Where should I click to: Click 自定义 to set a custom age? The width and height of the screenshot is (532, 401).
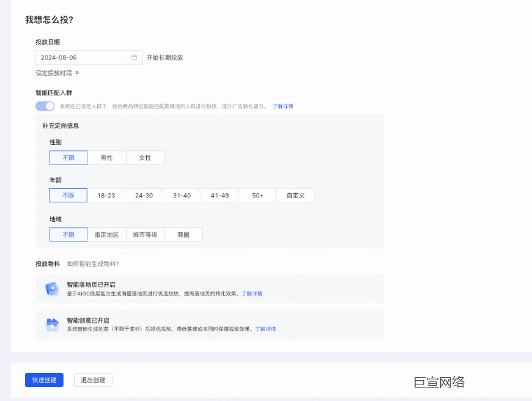pyautogui.click(x=296, y=195)
